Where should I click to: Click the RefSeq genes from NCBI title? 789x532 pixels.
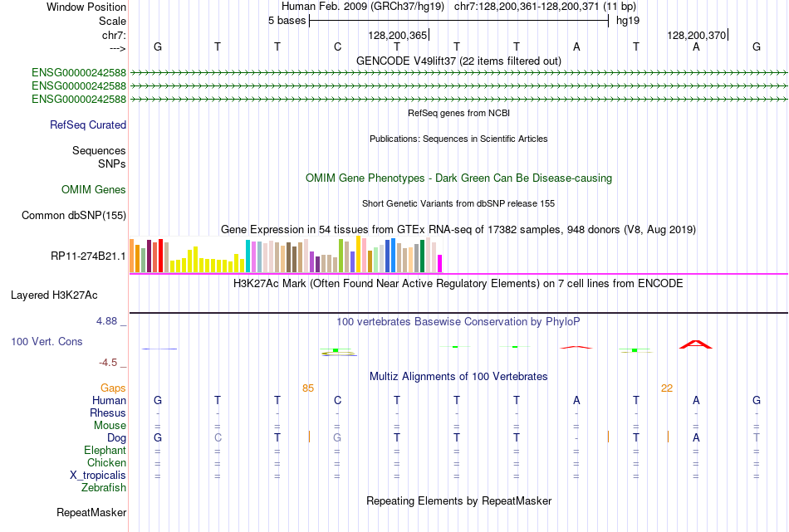pos(458,113)
